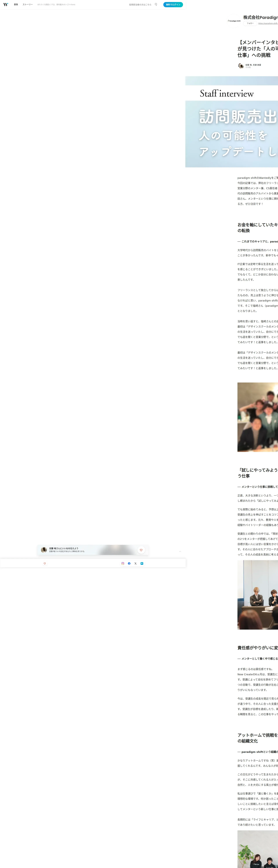Click the Paradigm Shift company logo
The height and width of the screenshot is (868, 278).
pos(234,21)
